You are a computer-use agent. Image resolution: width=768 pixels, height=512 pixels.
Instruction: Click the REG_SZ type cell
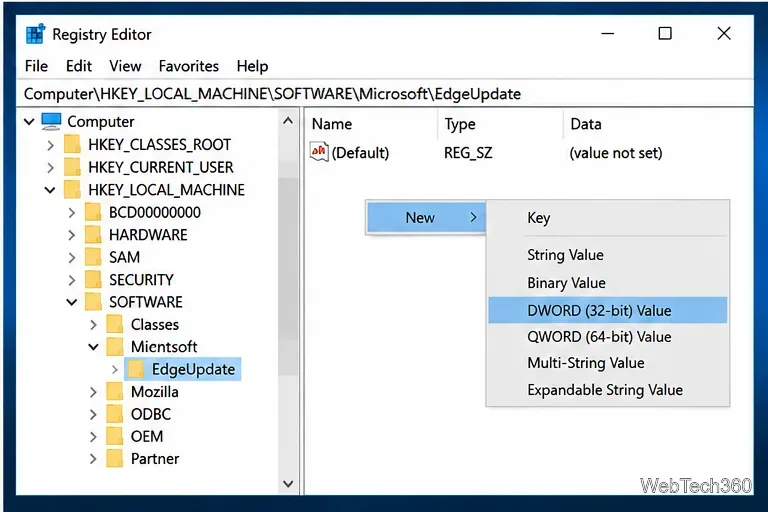[x=468, y=153]
